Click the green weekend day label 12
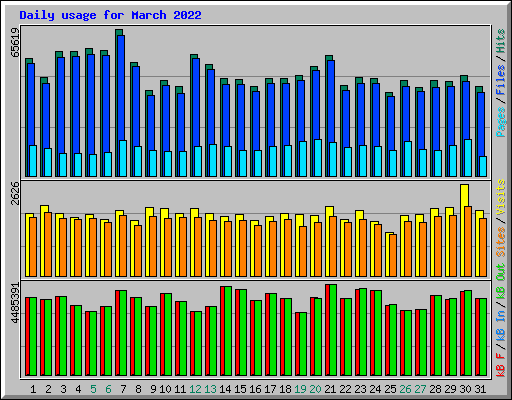512x400 pixels. tap(195, 389)
